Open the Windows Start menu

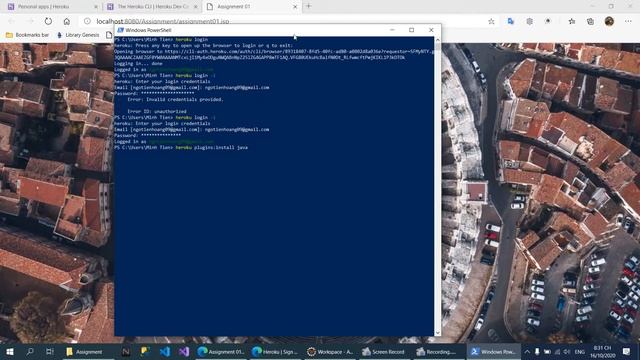[10, 351]
